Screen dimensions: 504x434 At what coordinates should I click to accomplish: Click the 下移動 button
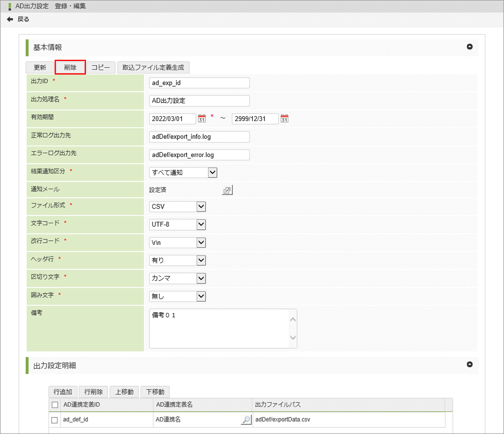click(x=155, y=392)
